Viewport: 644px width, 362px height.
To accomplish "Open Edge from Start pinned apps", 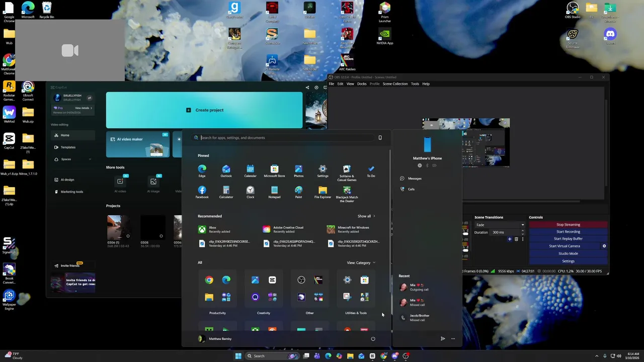I will 202,171.
